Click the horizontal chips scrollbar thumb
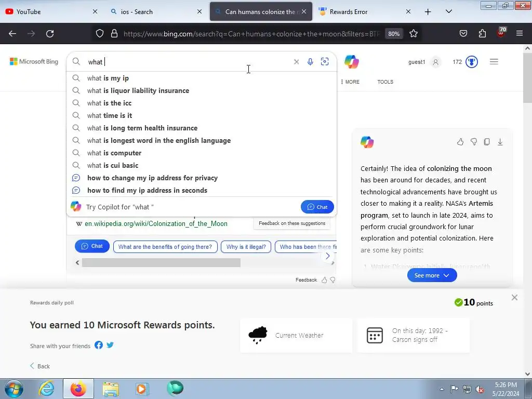This screenshot has width=532, height=399. point(161,262)
